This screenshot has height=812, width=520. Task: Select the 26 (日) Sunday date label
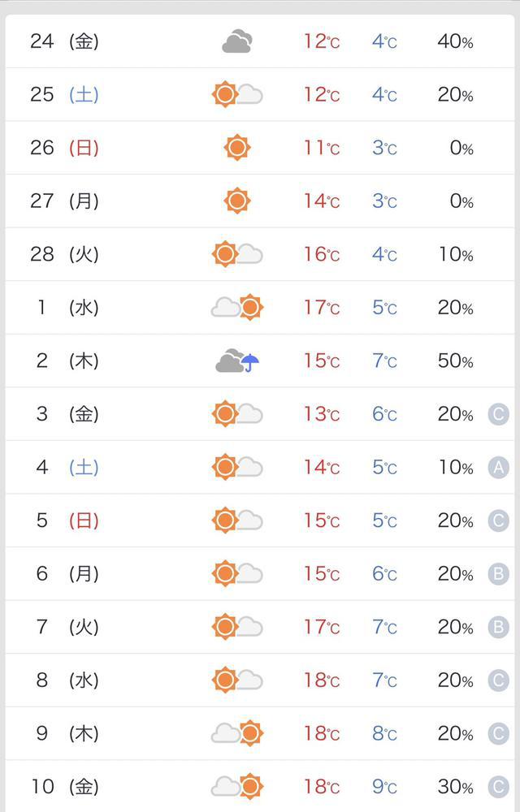[64, 148]
